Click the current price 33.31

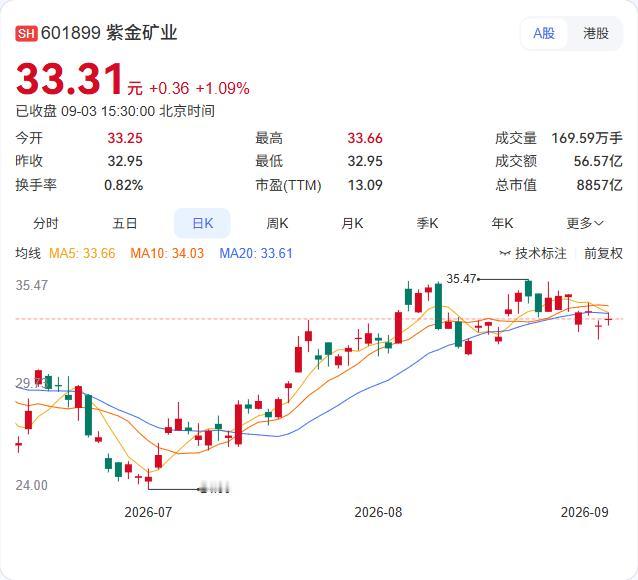pyautogui.click(x=70, y=79)
